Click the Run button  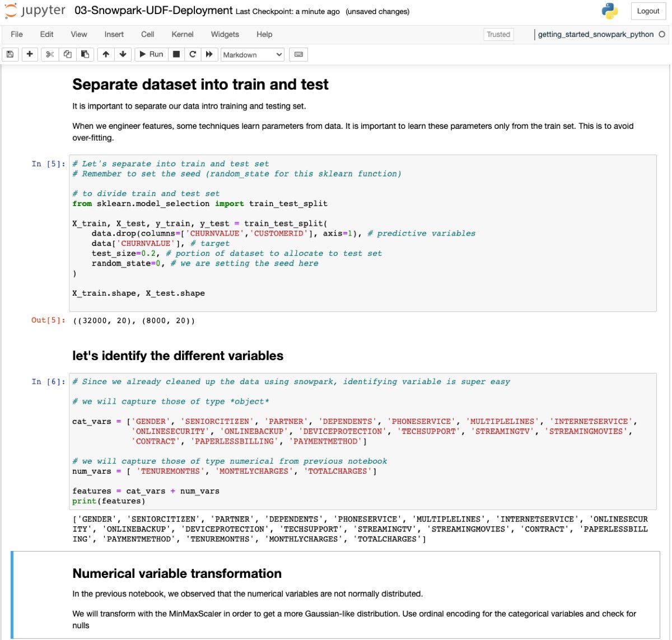click(151, 54)
